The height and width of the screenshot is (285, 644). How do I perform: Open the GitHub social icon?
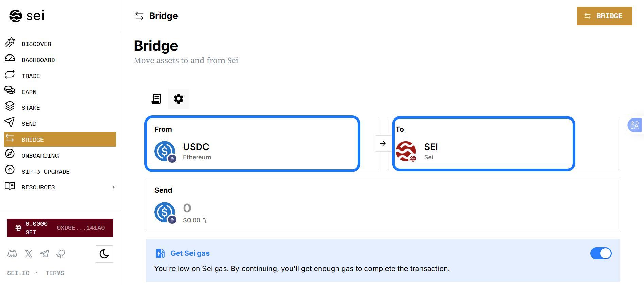tap(61, 254)
